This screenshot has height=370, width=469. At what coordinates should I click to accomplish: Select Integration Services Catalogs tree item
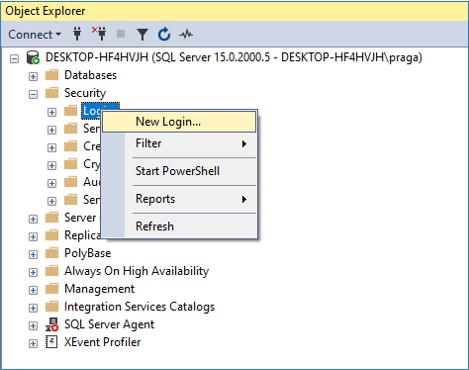pos(139,307)
